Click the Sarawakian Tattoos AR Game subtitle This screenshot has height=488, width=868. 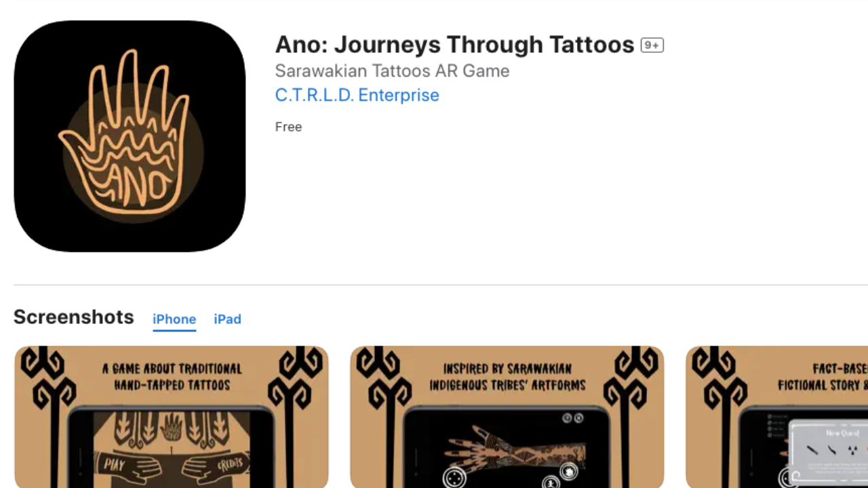[x=392, y=70]
